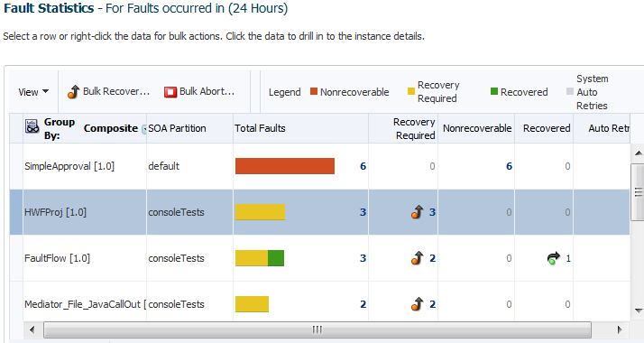Open total faults count 6 for SimpleApproval
644x343 pixels.
click(x=363, y=166)
